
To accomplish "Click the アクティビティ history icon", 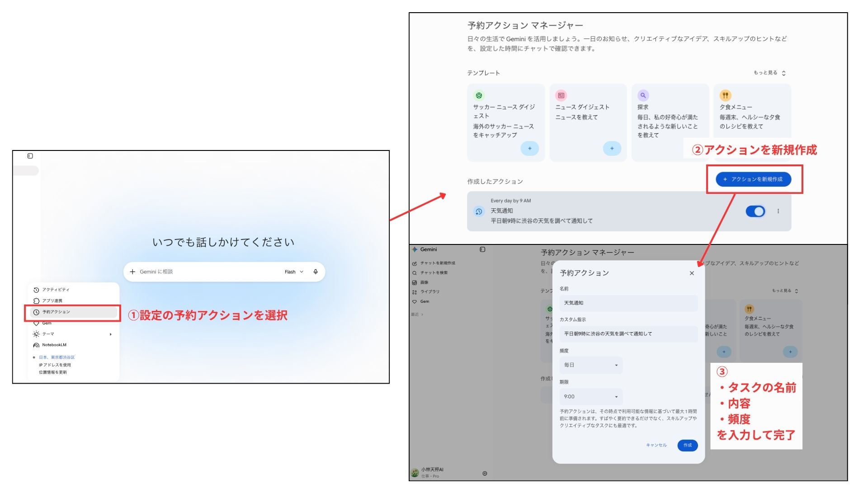I will tap(36, 290).
